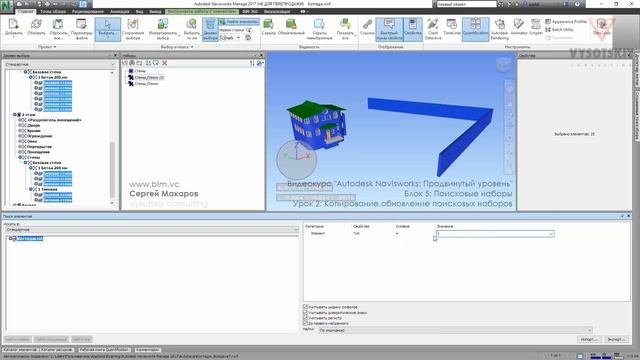Image resolution: width=640 pixels, height=360 pixels.
Task: Switch to Анимация ribbon tab
Action: tap(120, 11)
